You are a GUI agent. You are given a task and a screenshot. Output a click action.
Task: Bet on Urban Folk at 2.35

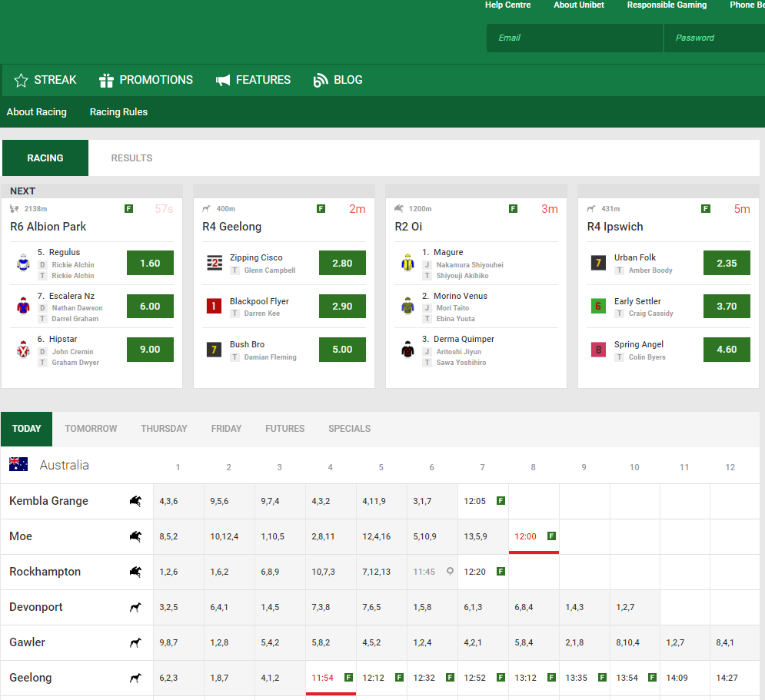[727, 263]
